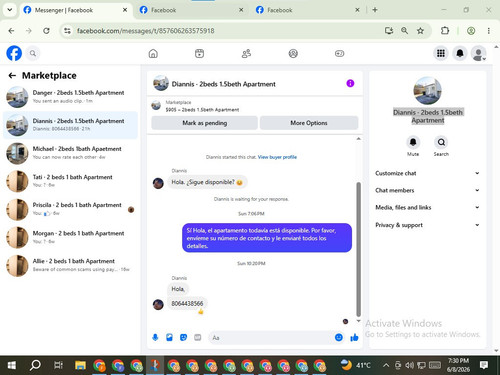
Task: Search in conversation magnifier icon
Action: (441, 142)
